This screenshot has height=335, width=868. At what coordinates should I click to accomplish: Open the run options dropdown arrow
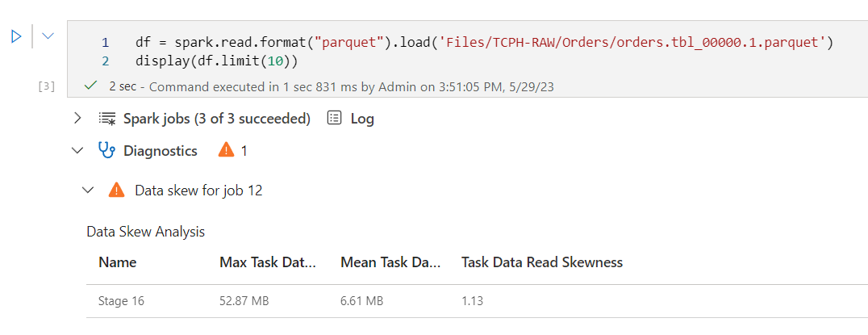[48, 36]
